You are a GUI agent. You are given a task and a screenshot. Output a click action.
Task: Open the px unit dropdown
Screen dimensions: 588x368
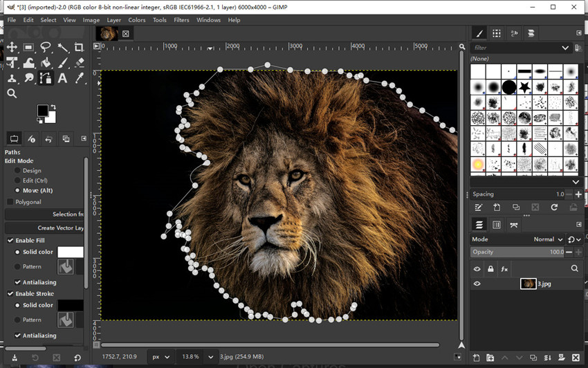pos(161,357)
